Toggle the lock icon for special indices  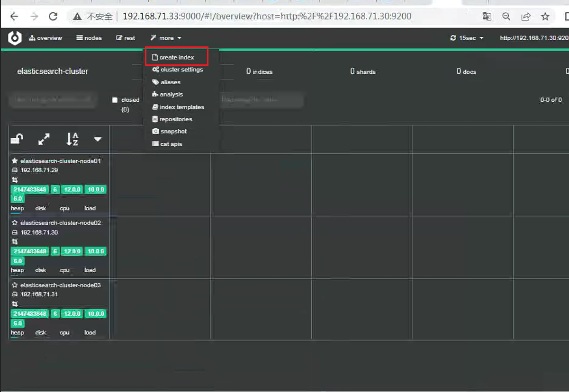(x=17, y=139)
